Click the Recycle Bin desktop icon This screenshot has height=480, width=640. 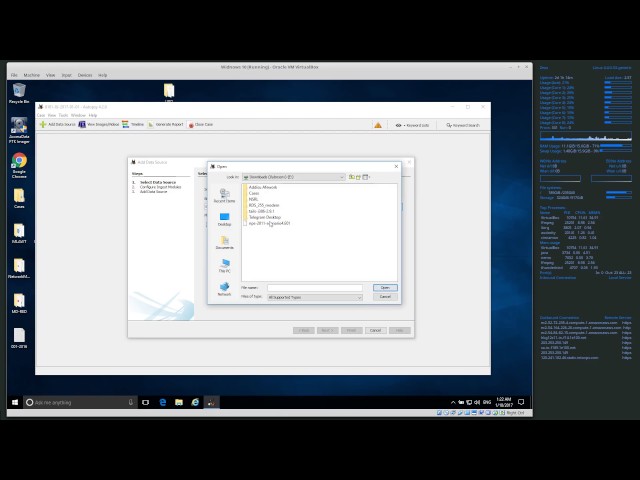coord(19,93)
